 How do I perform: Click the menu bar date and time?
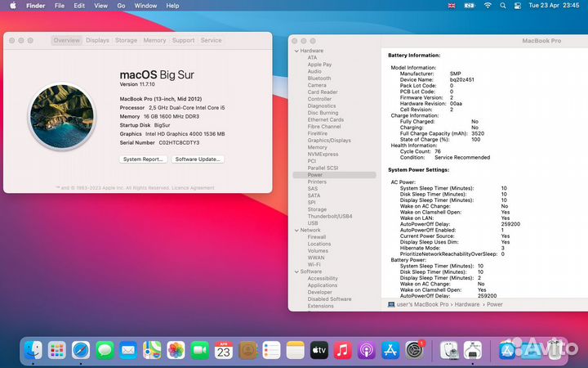pyautogui.click(x=554, y=6)
